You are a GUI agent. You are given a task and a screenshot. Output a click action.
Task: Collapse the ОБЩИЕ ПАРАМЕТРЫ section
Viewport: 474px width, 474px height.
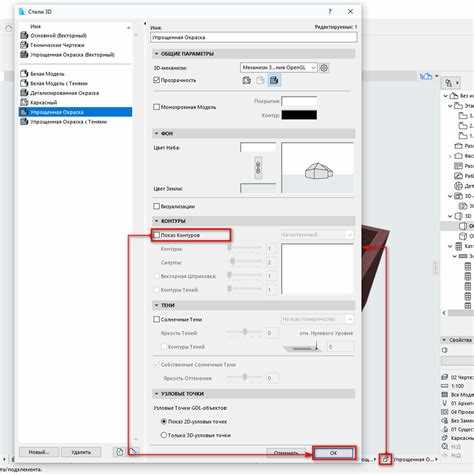[156, 54]
